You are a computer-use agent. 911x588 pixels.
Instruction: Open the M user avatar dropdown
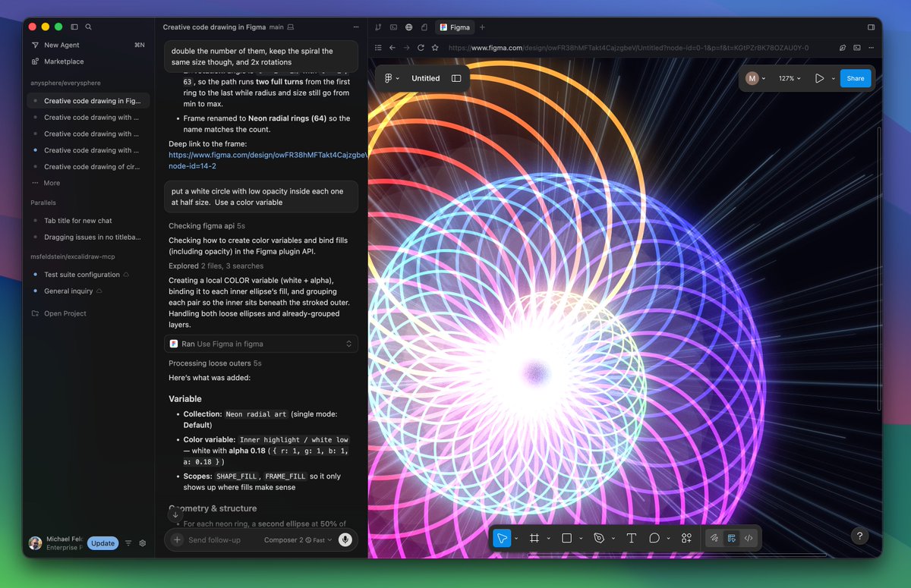(x=754, y=78)
